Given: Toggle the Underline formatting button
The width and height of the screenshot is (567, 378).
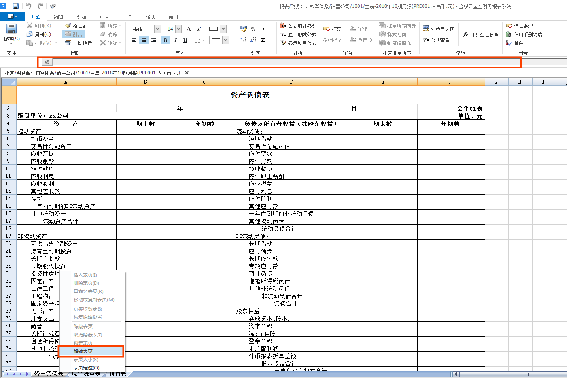Looking at the screenshot, I should click(x=185, y=40).
